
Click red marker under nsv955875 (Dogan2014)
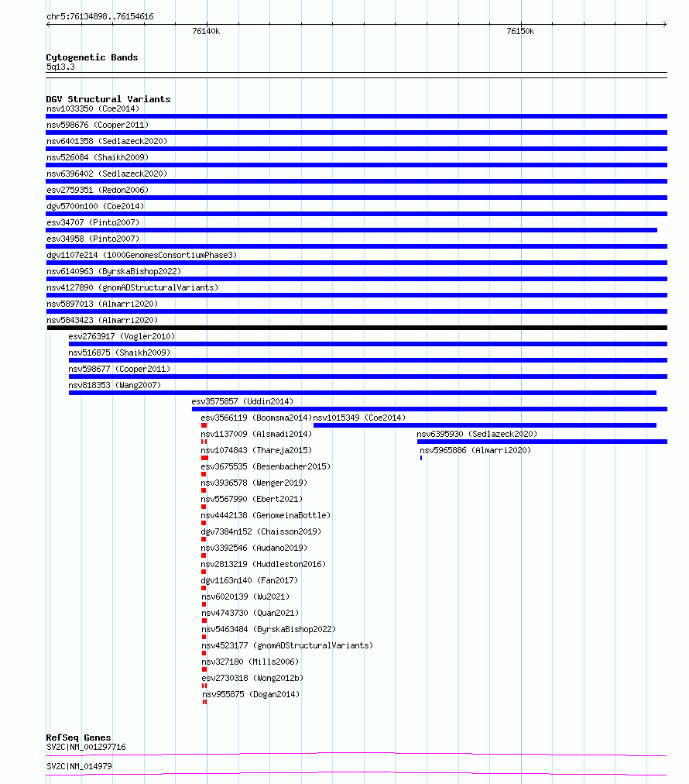click(205, 702)
